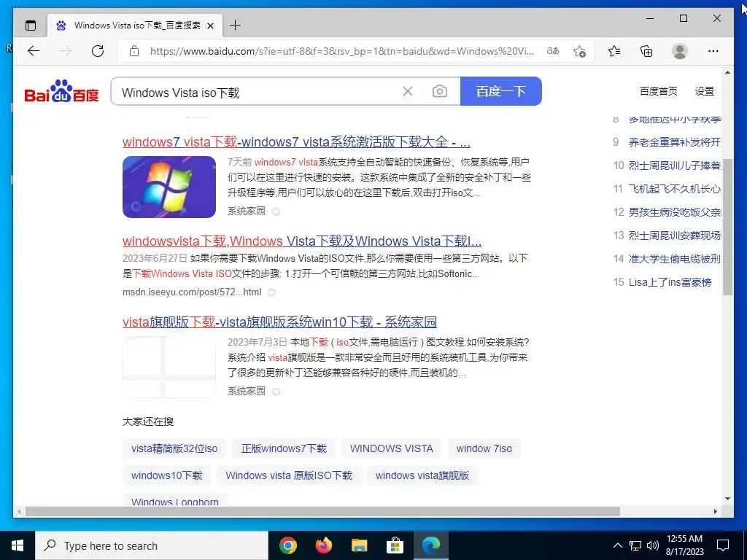747x560 pixels.
Task: Open hot topic 11 飞机起飞不久
Action: click(674, 189)
